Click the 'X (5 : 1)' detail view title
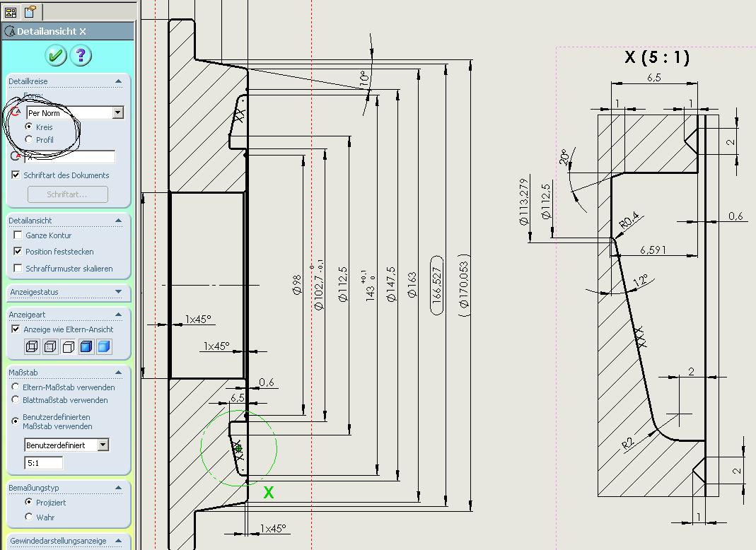 [657, 57]
